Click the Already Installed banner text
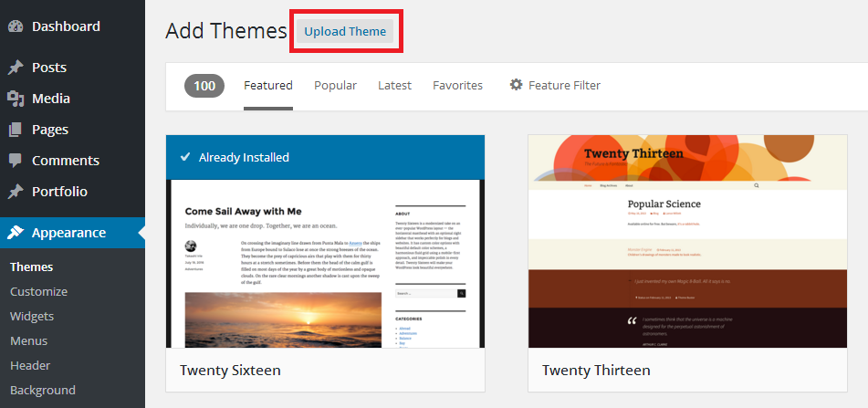Viewport: 868px width, 408px height. pyautogui.click(x=244, y=157)
